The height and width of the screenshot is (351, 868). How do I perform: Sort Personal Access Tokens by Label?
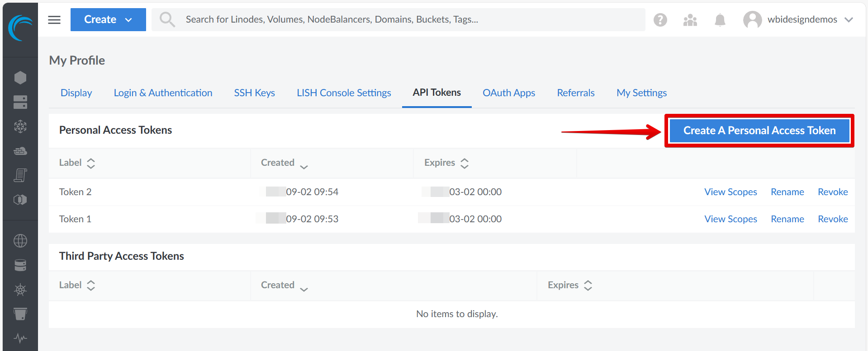(77, 163)
